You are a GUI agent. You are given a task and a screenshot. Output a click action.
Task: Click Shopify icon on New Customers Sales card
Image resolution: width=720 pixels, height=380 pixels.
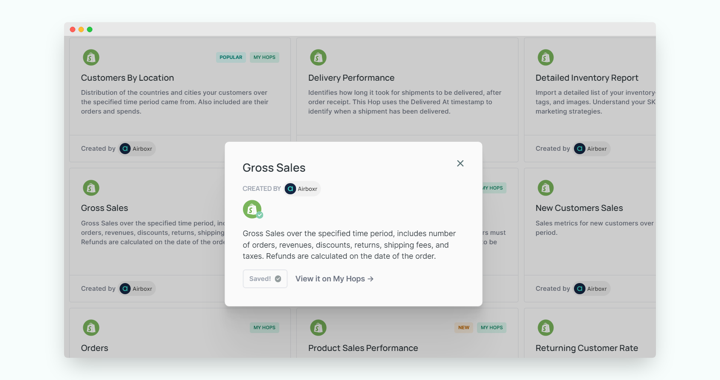[x=546, y=188]
